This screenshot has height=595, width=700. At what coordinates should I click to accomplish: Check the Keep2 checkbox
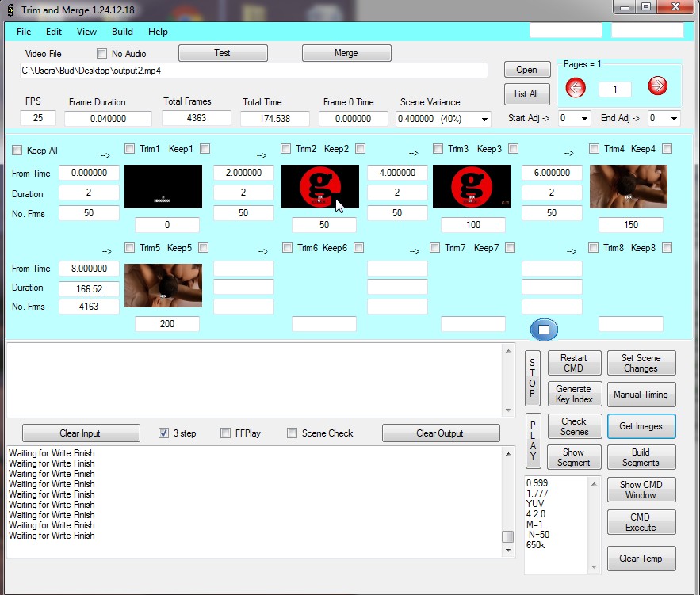click(x=360, y=148)
